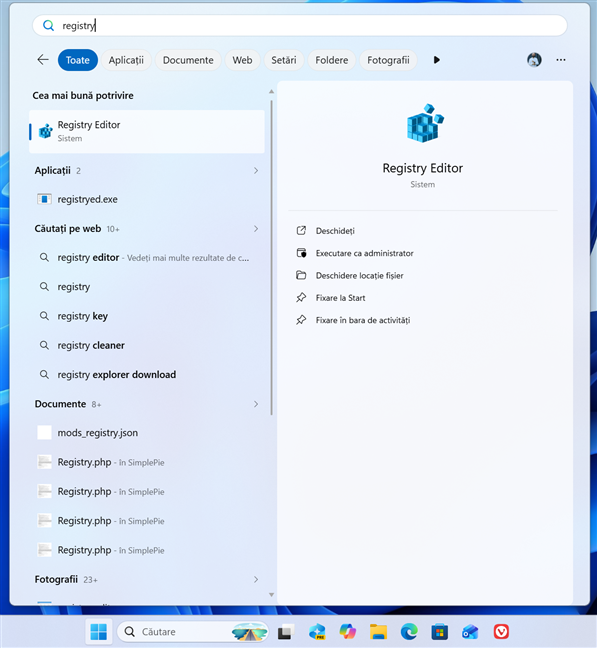Click the taskbar Căutare search box
The height and width of the screenshot is (648, 597).
(x=193, y=631)
